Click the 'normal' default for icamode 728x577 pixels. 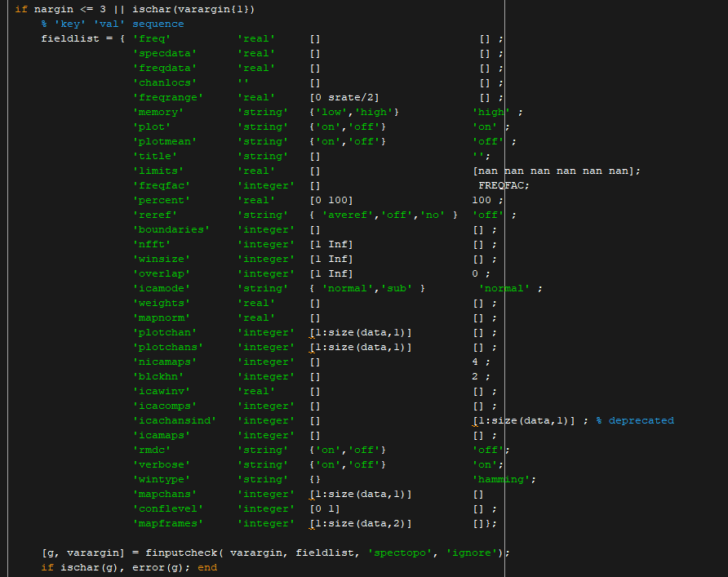tap(504, 288)
